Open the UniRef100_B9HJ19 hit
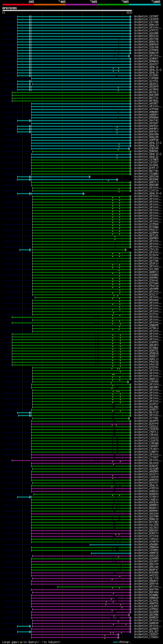This screenshot has width=163, height=644. pyautogui.click(x=146, y=25)
